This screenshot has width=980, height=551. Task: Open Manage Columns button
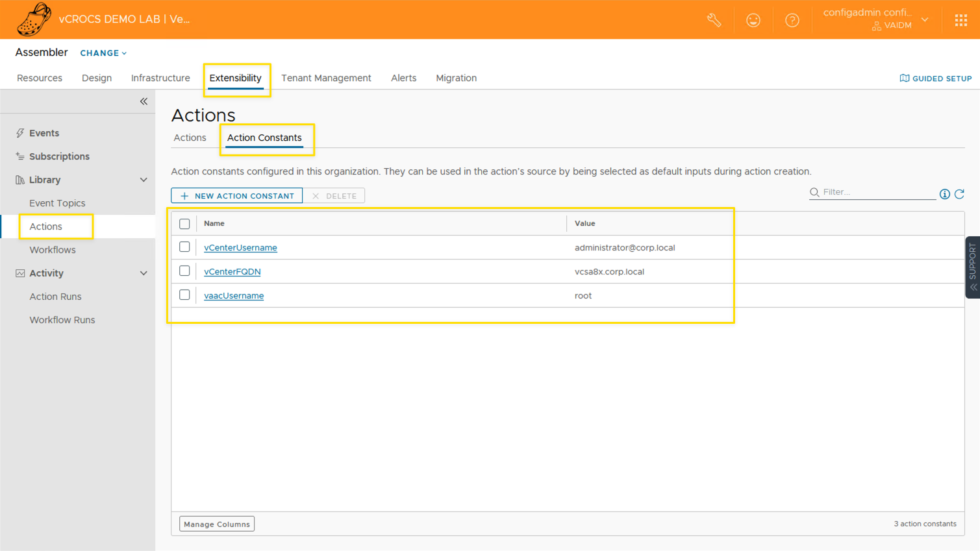click(x=217, y=524)
